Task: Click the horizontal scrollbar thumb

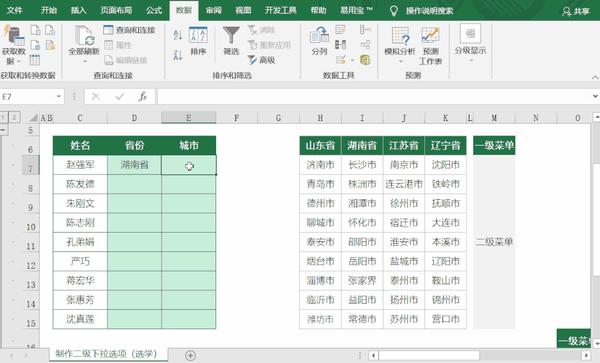Action: click(429, 355)
